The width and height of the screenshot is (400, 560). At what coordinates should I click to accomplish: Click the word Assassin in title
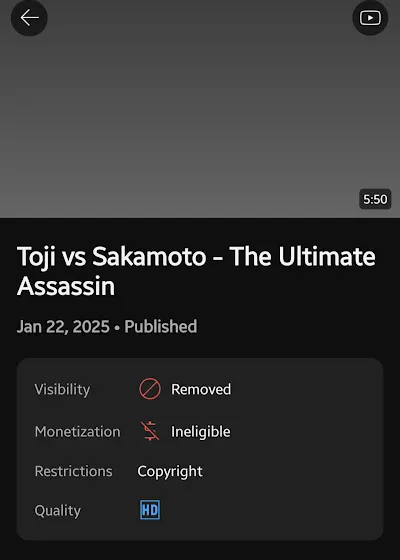66,286
